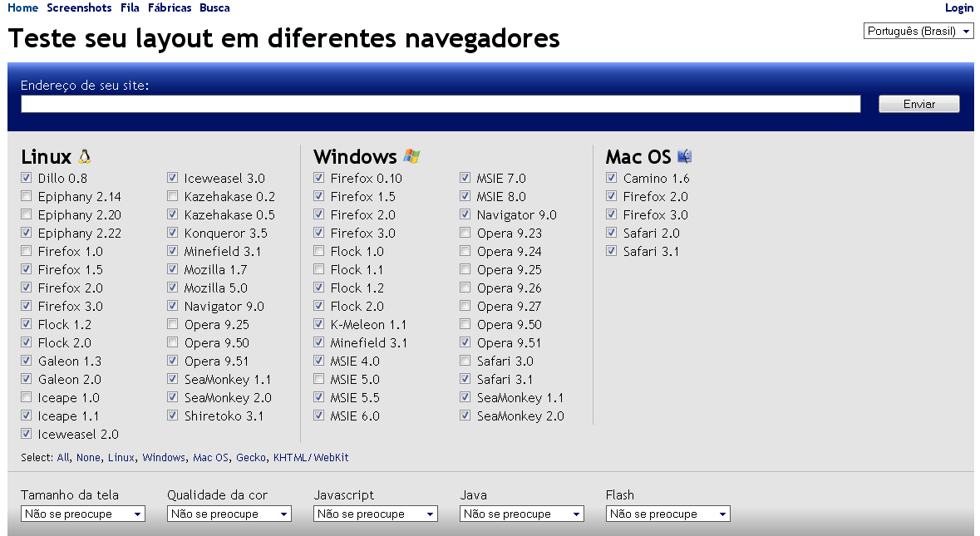Click the Windows logo icon
Viewport: 980px width, 536px height.
click(x=411, y=156)
